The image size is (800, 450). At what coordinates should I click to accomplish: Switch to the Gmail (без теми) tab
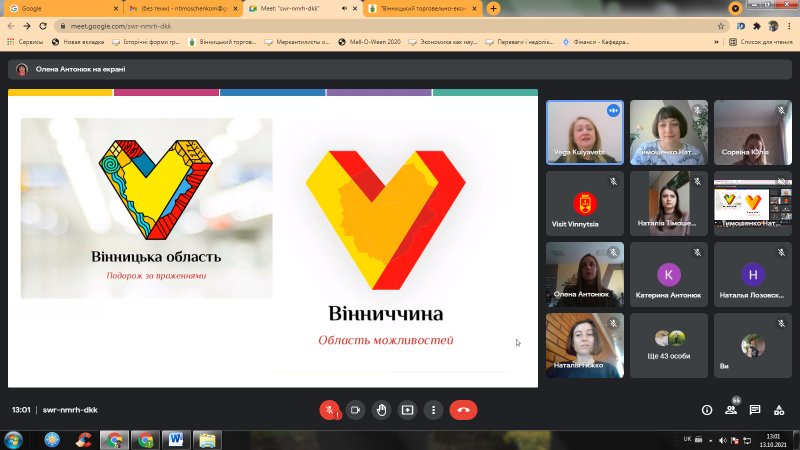pos(183,8)
